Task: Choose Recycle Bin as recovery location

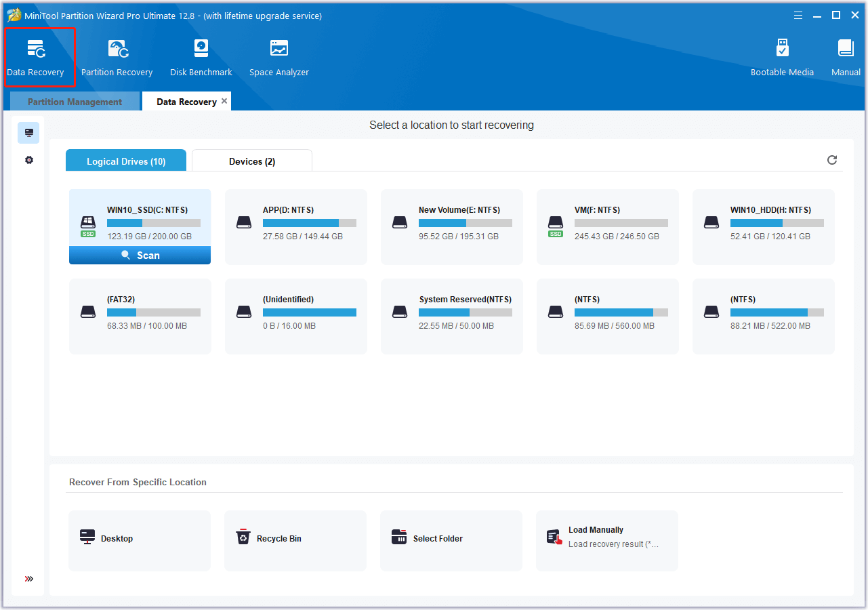Action: (295, 541)
